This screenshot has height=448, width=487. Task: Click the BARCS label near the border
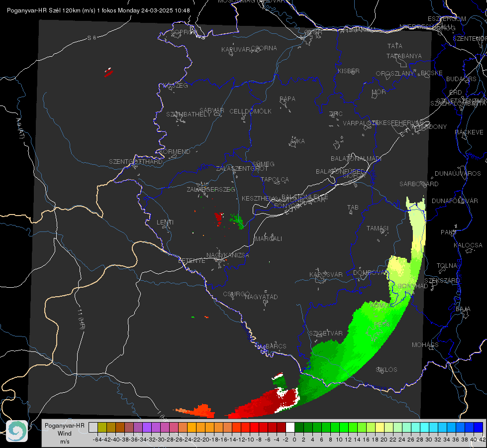tap(276, 346)
